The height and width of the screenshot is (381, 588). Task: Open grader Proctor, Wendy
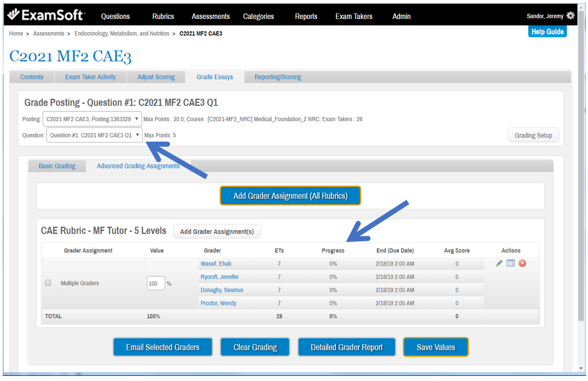218,303
